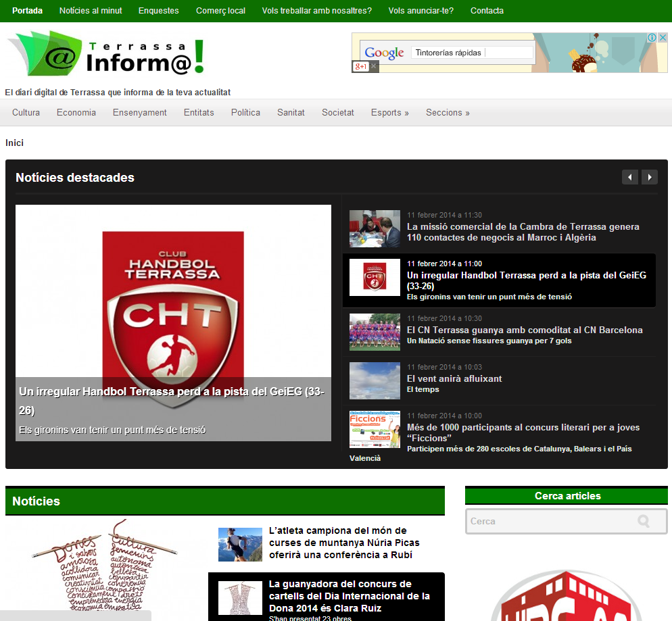Open Núria Picas conference article
This screenshot has width=672, height=621.
[344, 543]
